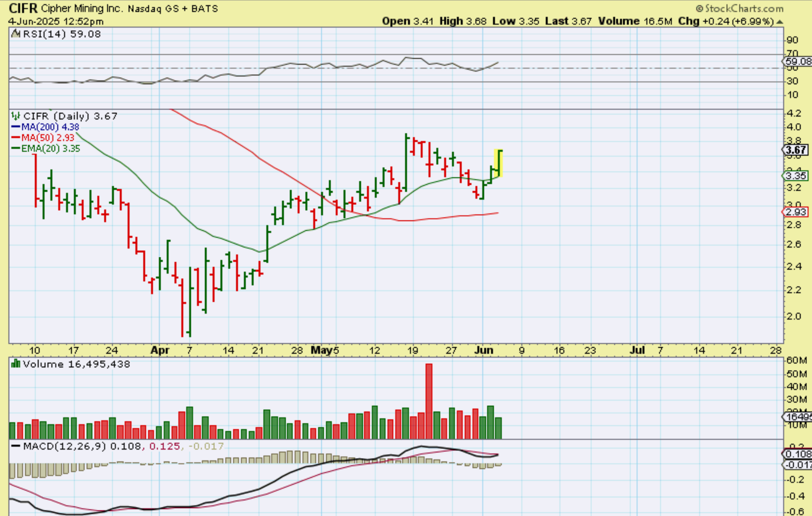This screenshot has height=516, width=812.
Task: Click the StockCharts.com watermark link
Action: 744,8
